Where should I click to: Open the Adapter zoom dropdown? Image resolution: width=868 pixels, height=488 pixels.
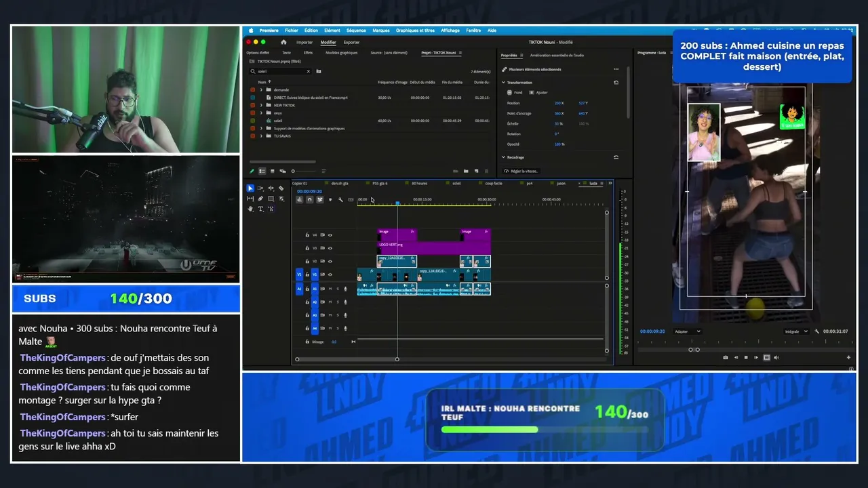(688, 331)
